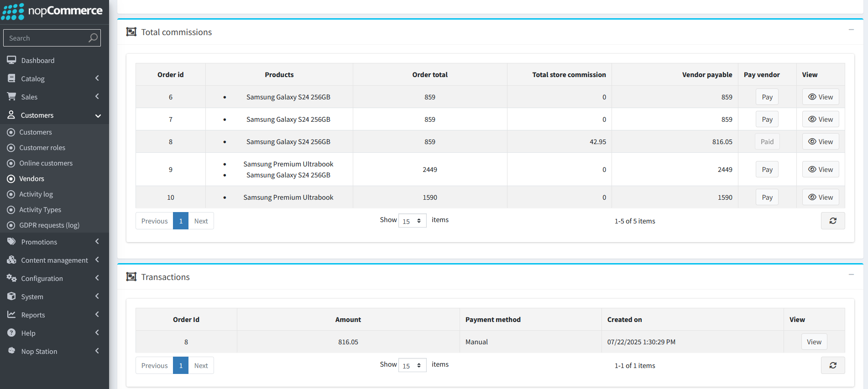Image resolution: width=868 pixels, height=389 pixels.
Task: Refresh the Transactions table
Action: 833,365
